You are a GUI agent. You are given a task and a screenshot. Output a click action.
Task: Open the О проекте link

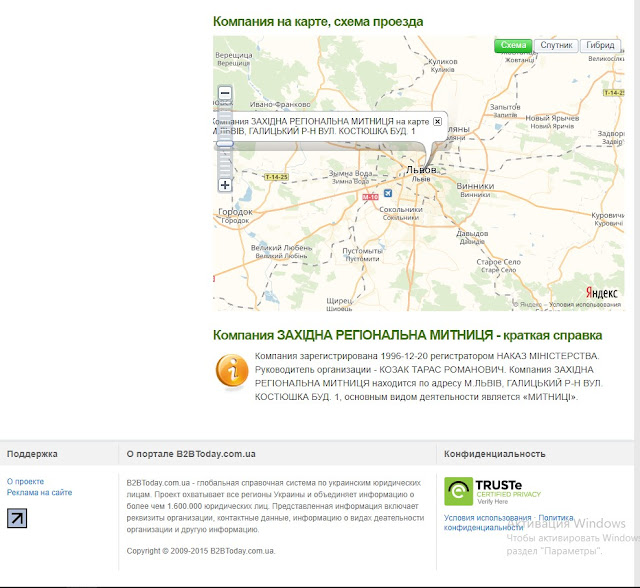(x=25, y=481)
